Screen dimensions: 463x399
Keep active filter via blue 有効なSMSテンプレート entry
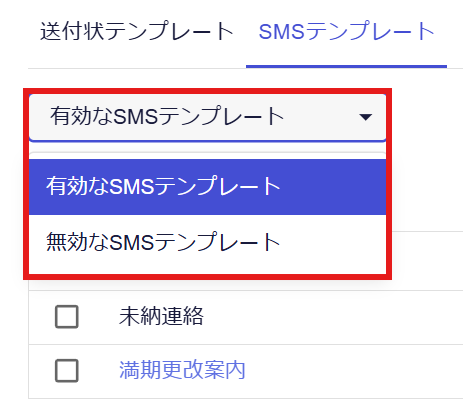point(163,186)
